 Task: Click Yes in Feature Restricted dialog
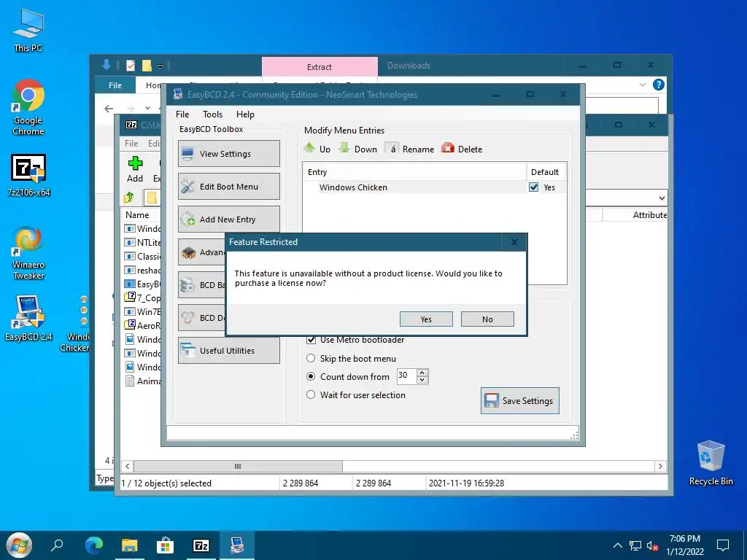[x=426, y=319]
